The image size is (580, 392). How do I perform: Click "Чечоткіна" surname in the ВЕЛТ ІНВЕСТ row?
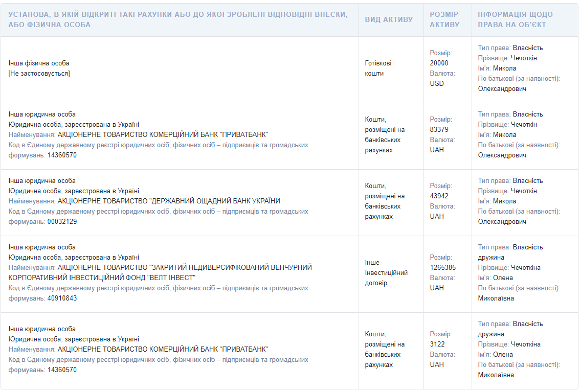pyautogui.click(x=525, y=268)
